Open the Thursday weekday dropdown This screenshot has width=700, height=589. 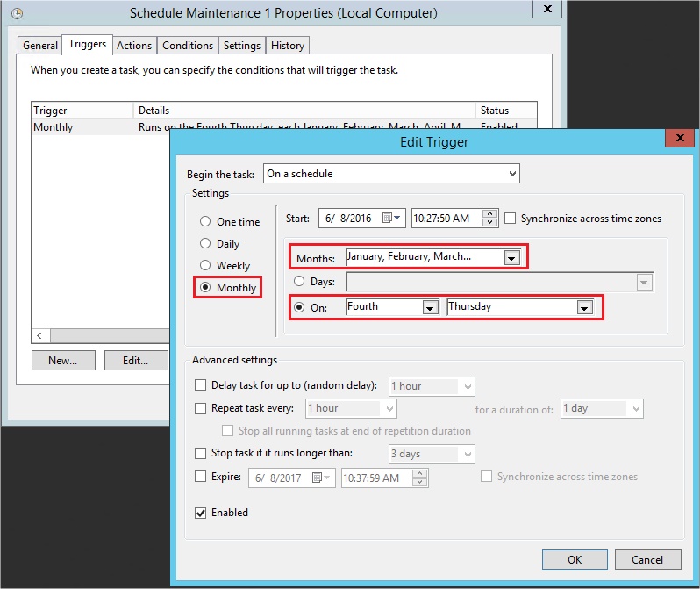click(x=584, y=307)
